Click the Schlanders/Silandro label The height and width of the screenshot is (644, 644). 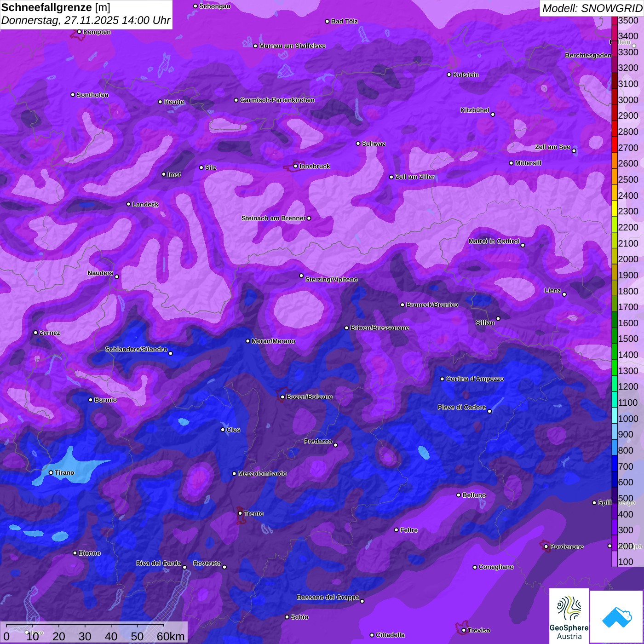136,349
